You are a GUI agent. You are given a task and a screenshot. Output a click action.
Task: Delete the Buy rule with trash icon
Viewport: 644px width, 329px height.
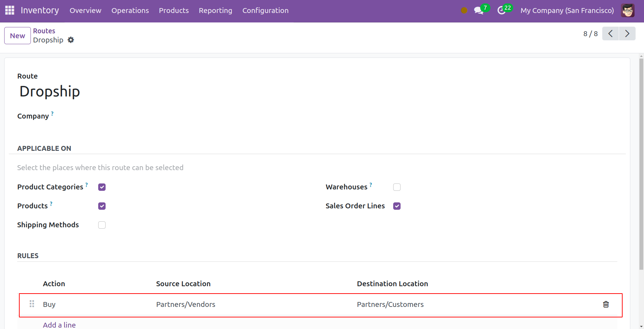pos(606,304)
